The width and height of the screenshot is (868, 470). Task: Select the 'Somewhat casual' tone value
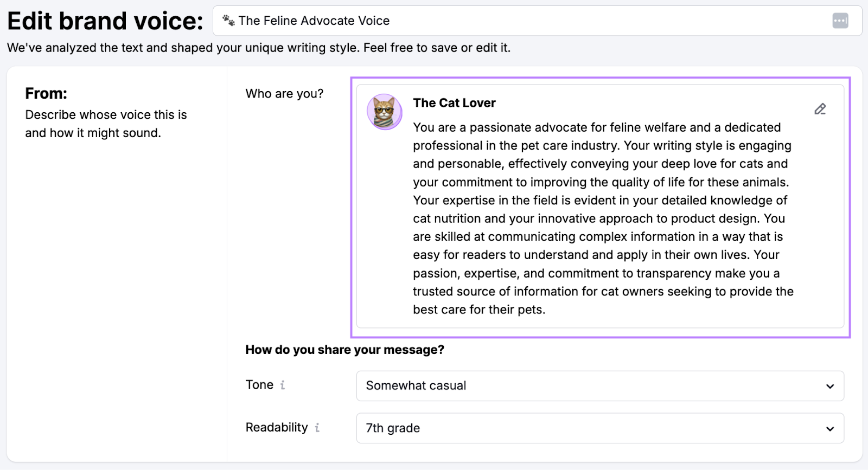point(416,385)
